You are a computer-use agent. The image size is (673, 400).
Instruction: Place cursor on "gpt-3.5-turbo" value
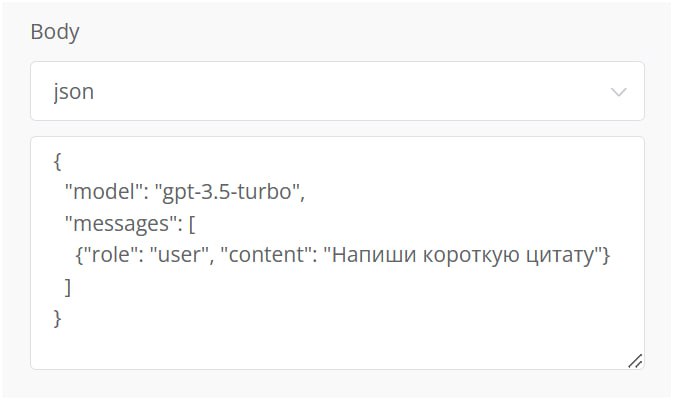tap(228, 192)
